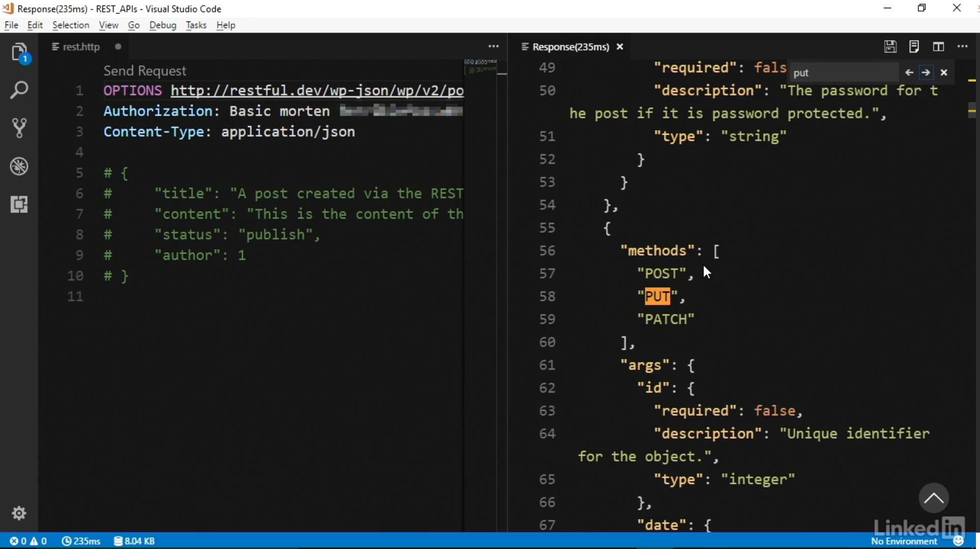Open the Help menu
This screenshot has height=549, width=980.
[226, 25]
